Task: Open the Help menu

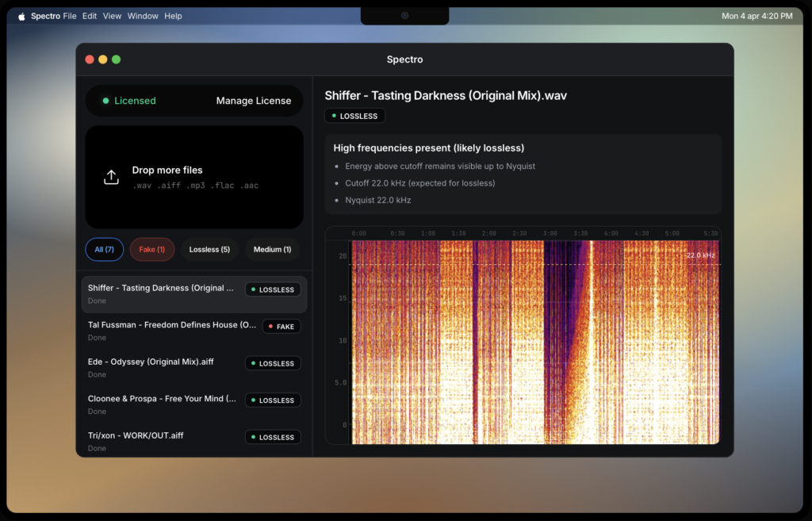Action: pos(173,16)
